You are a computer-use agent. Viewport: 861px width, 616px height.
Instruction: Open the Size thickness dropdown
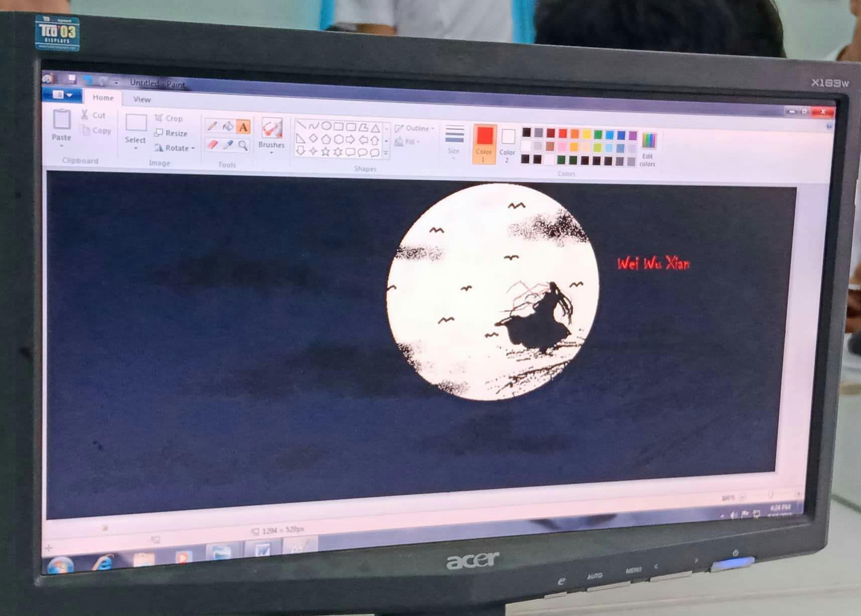pos(454,141)
